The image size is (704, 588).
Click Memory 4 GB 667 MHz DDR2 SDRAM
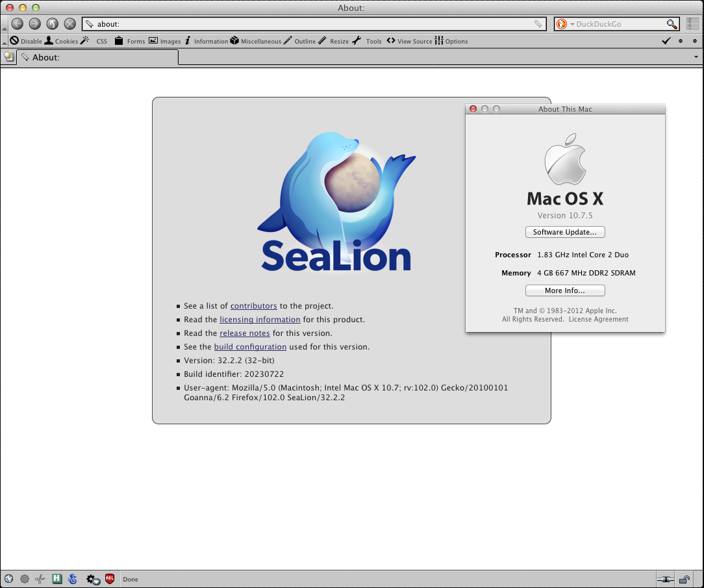(568, 273)
